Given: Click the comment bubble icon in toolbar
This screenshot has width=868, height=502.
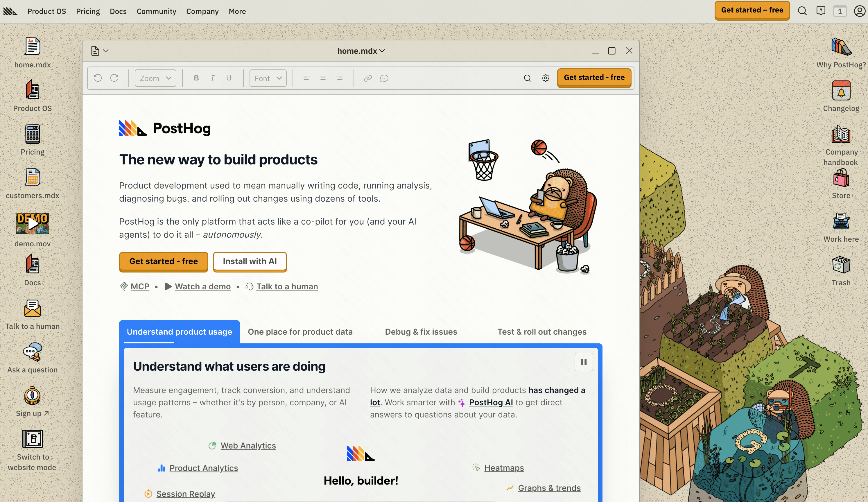Looking at the screenshot, I should point(384,78).
